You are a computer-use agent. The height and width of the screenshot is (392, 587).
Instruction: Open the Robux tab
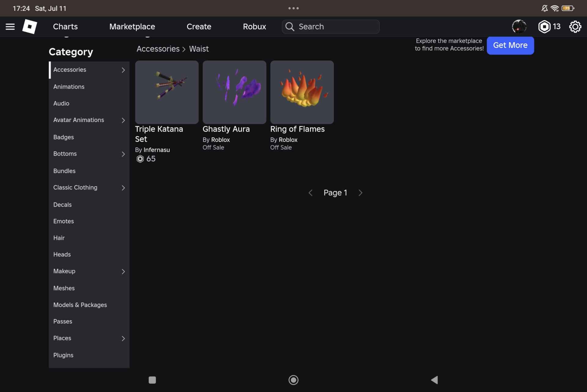pos(254,27)
